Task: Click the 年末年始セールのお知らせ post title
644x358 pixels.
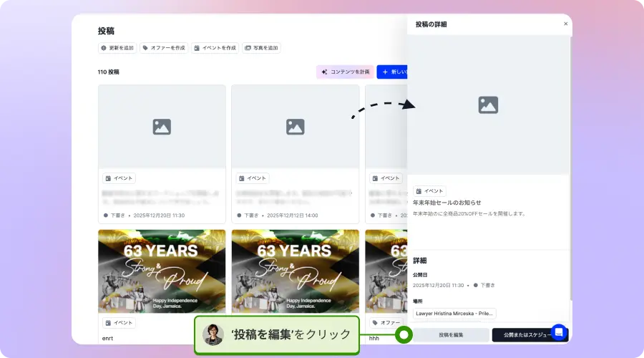Action: [447, 203]
